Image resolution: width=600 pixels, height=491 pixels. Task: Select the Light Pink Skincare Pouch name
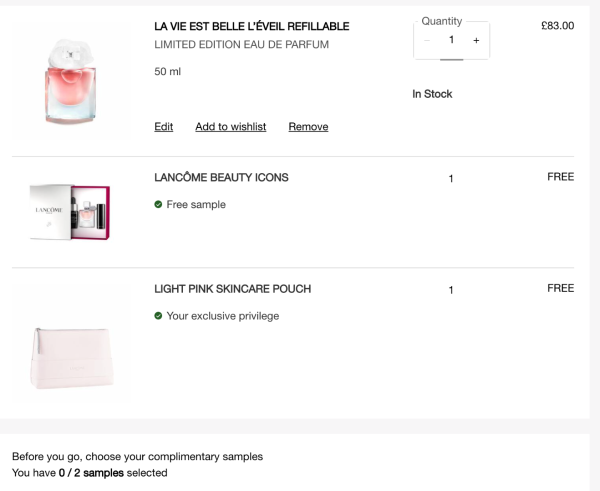coord(232,289)
